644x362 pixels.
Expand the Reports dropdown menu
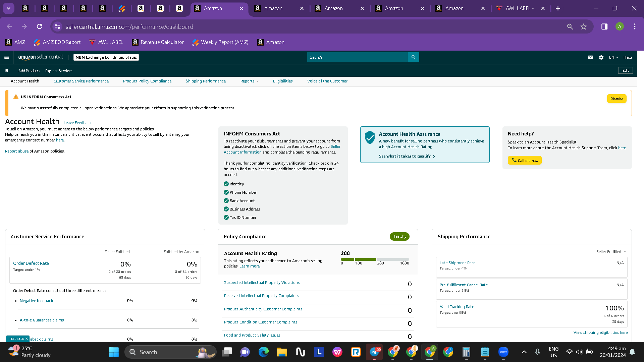249,81
